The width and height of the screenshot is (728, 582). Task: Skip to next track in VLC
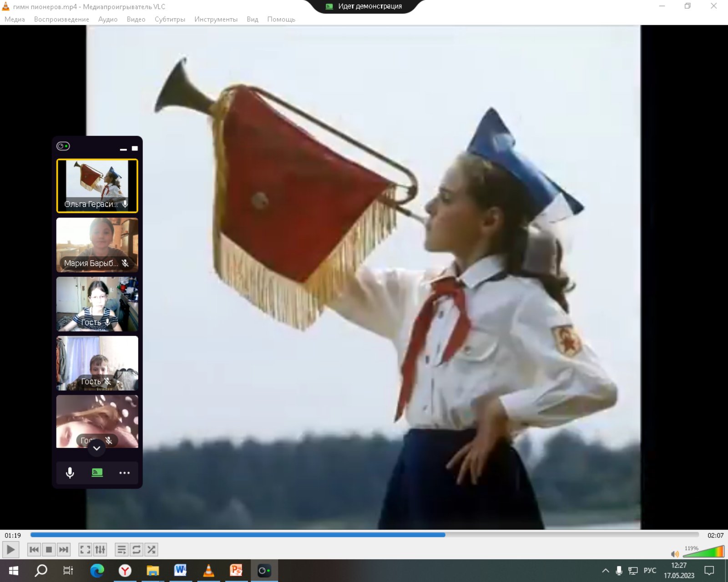pyautogui.click(x=64, y=550)
